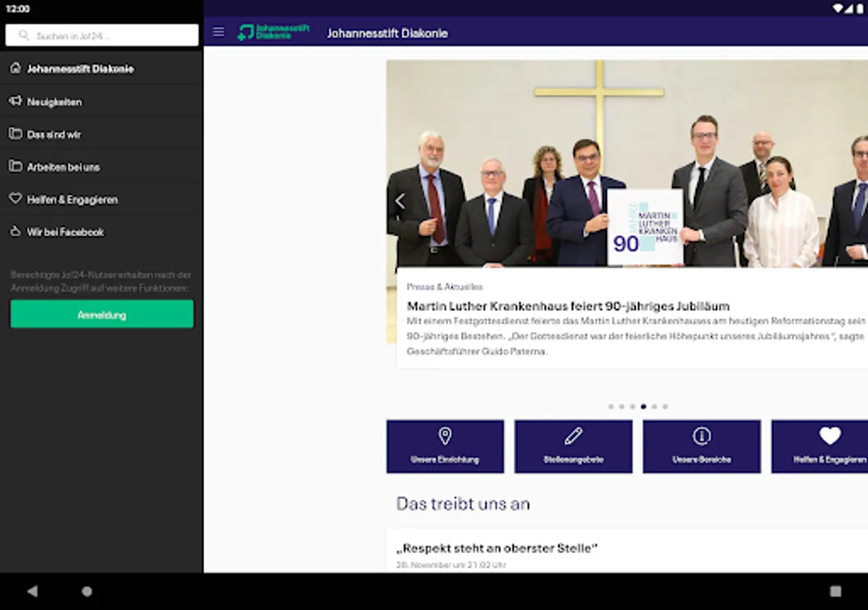Click the info icon on Unsere Bereiche tile
Screen dimensions: 868x610
pyautogui.click(x=702, y=436)
